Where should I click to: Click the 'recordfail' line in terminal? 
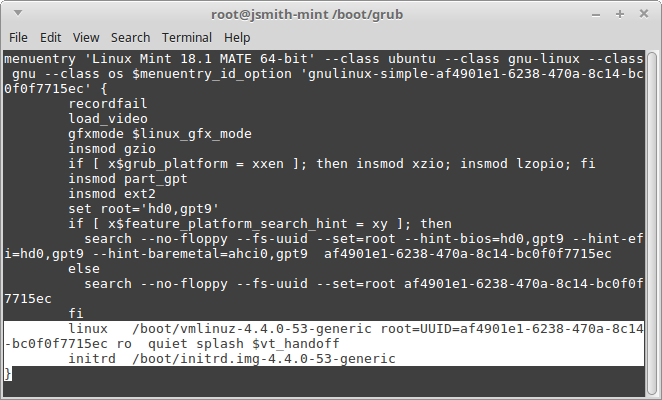click(108, 103)
